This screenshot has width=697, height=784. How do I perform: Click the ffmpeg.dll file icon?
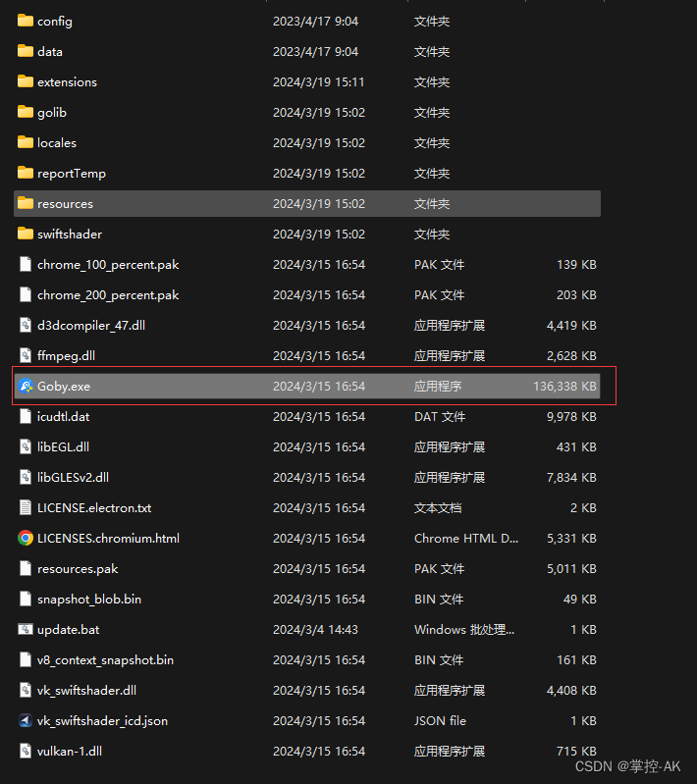click(x=26, y=355)
